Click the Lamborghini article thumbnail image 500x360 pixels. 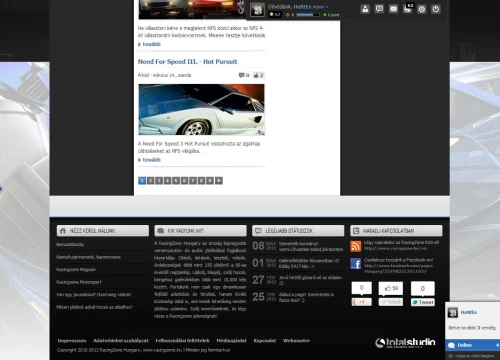(202, 110)
